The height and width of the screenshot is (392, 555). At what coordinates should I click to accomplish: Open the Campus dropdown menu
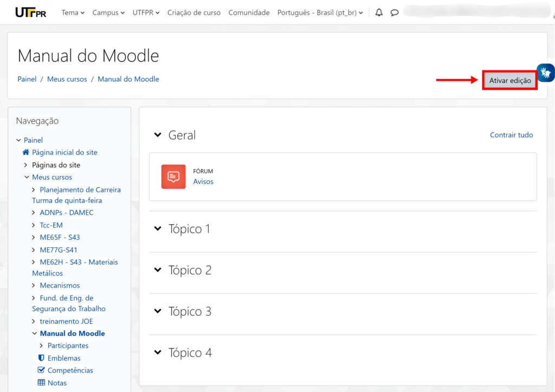108,13
